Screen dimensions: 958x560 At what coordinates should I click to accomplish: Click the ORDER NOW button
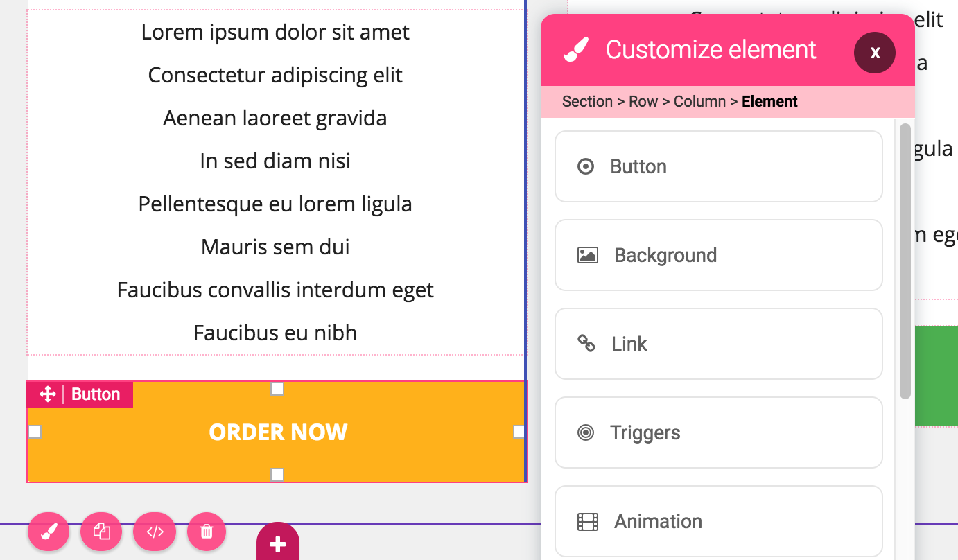coord(278,432)
